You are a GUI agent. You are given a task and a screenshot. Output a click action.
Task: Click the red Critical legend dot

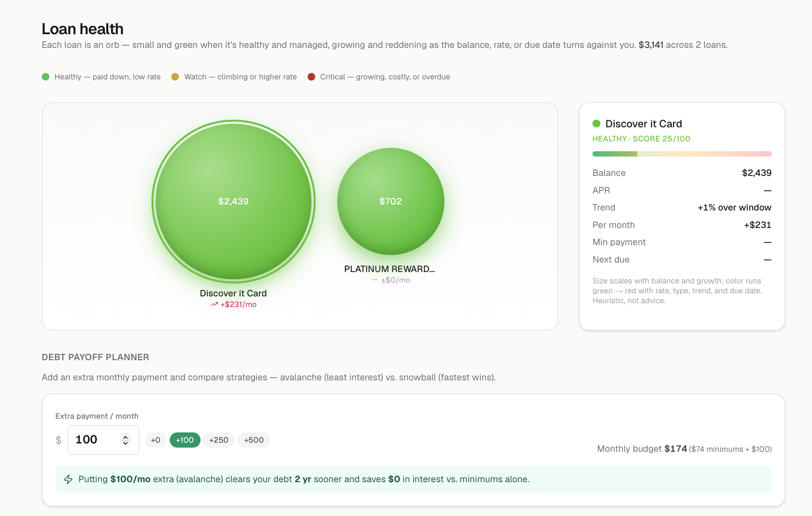(x=311, y=77)
